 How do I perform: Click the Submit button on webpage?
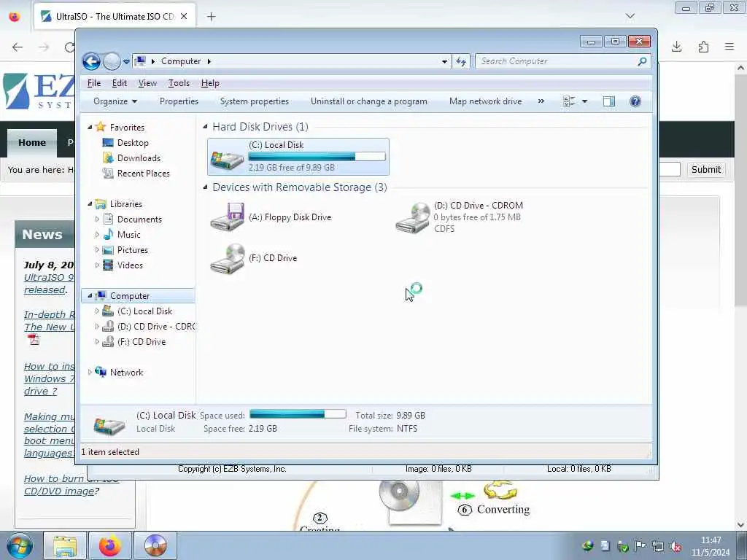click(705, 169)
